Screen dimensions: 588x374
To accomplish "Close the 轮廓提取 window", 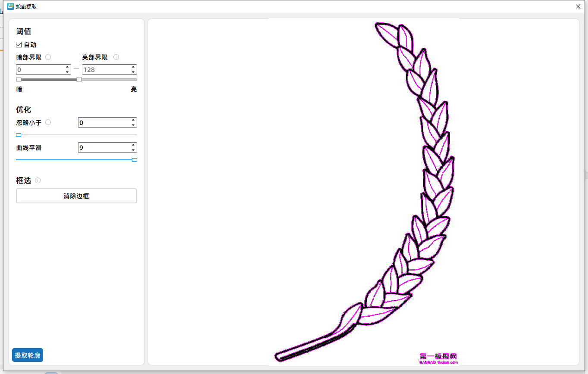I will [578, 6].
